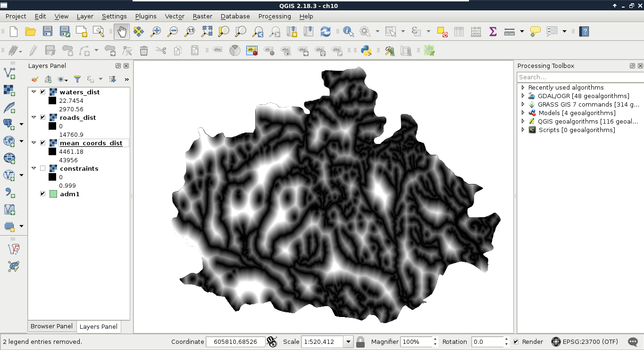Image resolution: width=644 pixels, height=350 pixels.
Task: Expand GDAL/OGR geoalgorithms group
Action: pos(523,96)
